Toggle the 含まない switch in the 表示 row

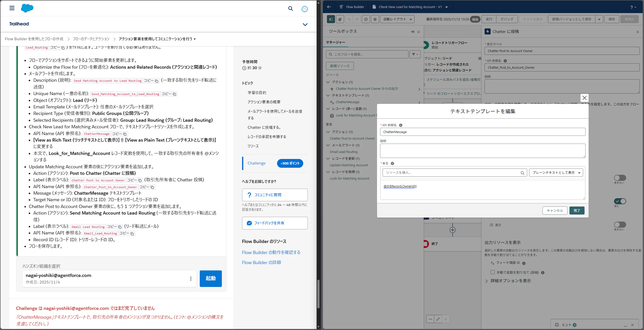(x=620, y=225)
